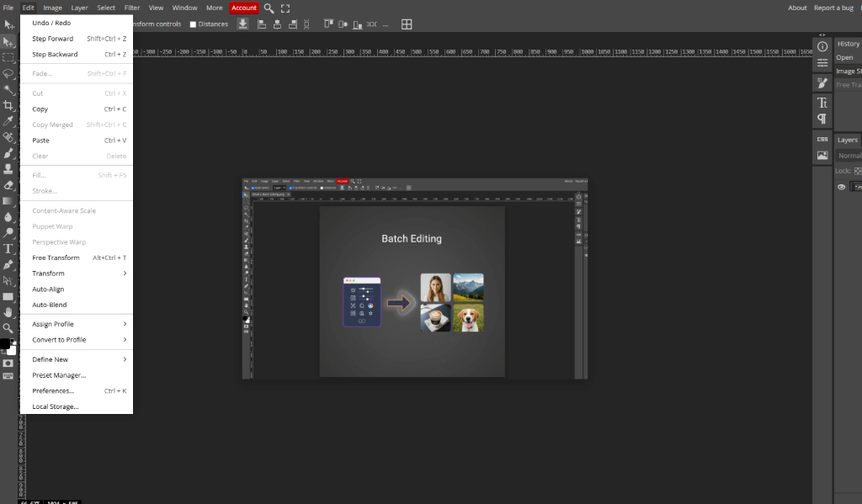Click Preferences... in the Edit menu
This screenshot has height=504, width=862.
point(53,390)
